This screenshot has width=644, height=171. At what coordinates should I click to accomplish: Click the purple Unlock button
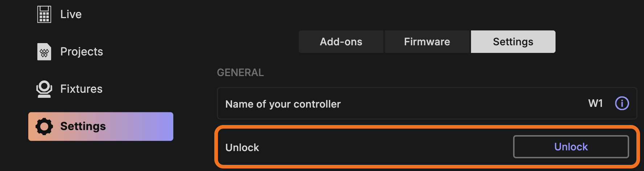[571, 147]
